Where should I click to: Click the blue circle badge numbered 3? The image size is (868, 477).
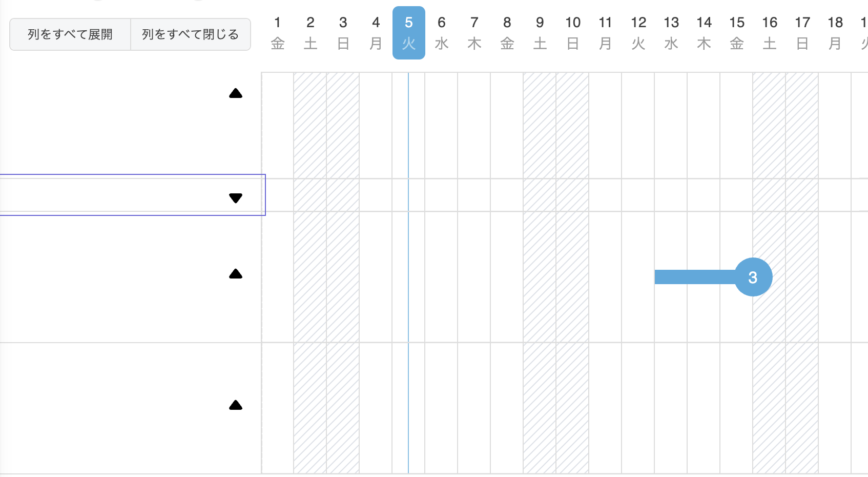coord(753,277)
